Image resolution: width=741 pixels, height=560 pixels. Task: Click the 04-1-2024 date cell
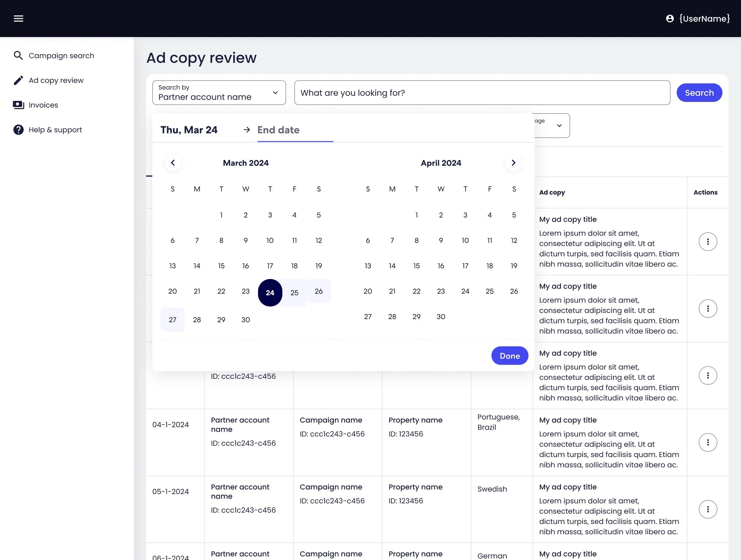[x=170, y=424]
